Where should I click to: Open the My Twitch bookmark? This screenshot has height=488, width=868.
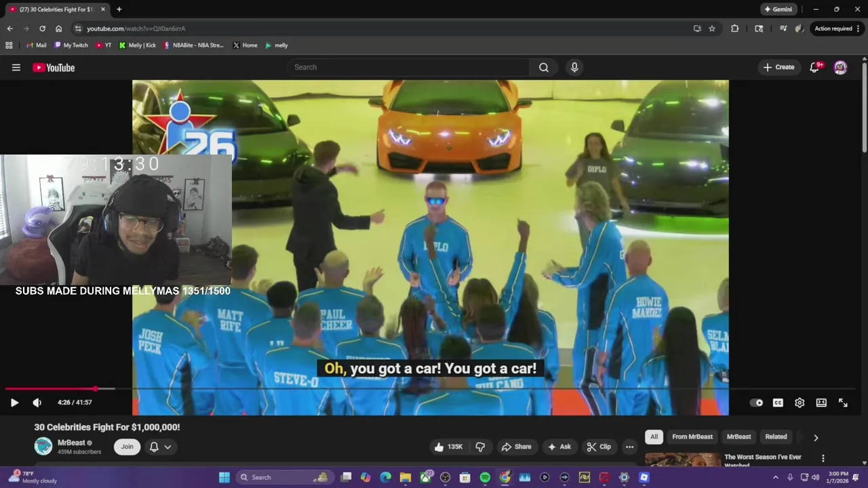[x=71, y=45]
